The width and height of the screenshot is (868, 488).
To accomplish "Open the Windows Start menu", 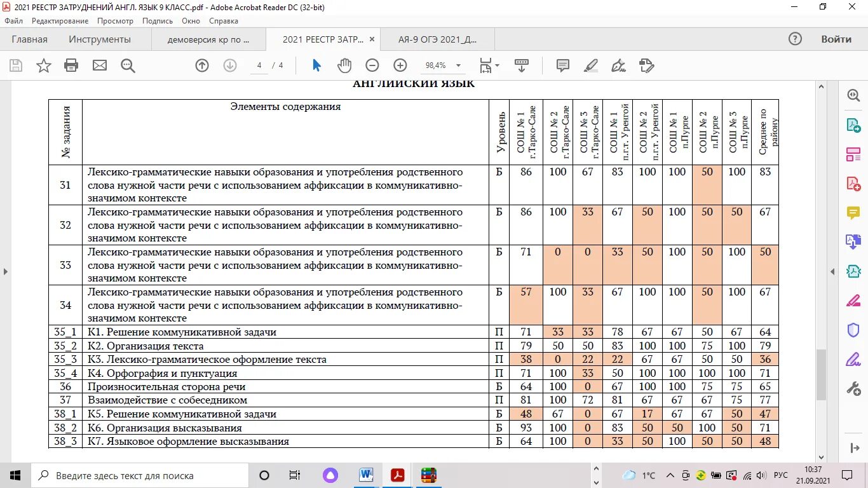I will 15,475.
